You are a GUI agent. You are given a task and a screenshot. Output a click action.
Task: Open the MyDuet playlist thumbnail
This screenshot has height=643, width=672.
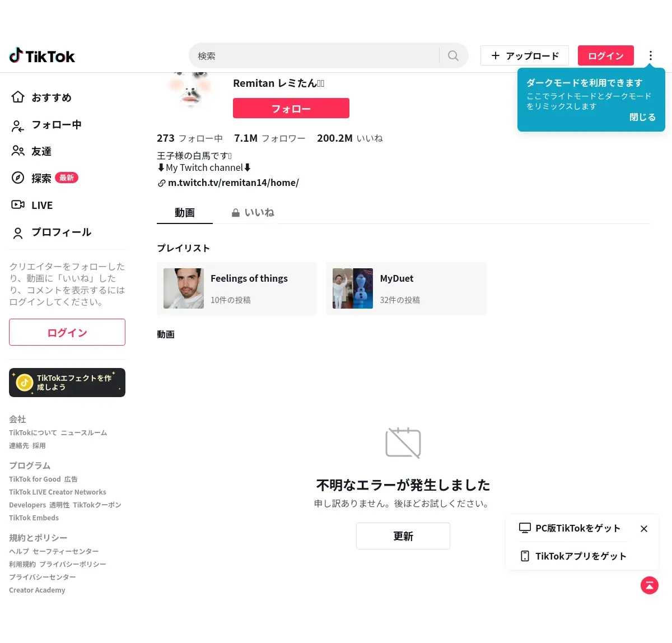353,288
